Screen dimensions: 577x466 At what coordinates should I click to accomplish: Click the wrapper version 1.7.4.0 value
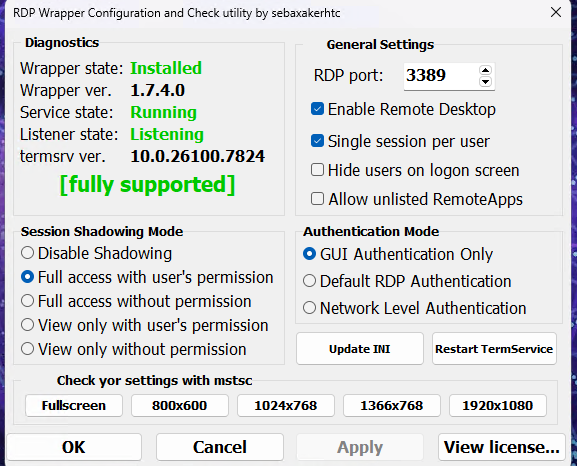click(157, 91)
